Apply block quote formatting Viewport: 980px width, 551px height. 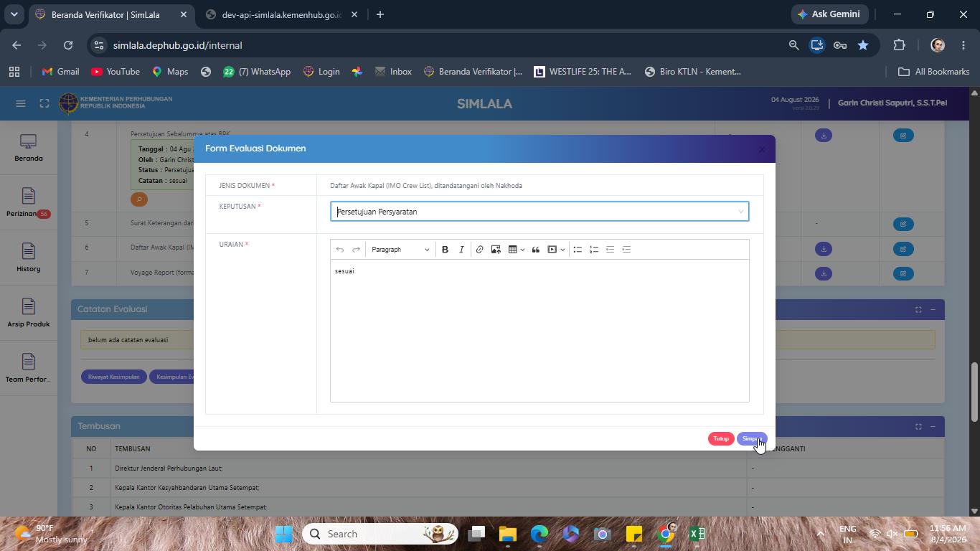click(535, 250)
